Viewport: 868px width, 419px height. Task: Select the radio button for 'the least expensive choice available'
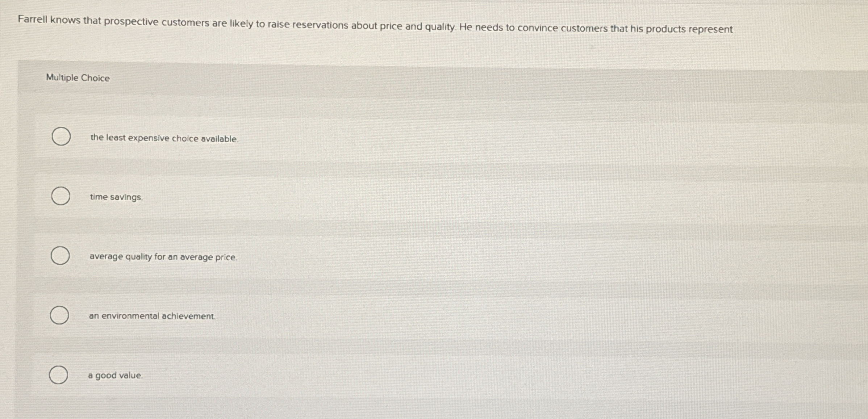tap(60, 137)
